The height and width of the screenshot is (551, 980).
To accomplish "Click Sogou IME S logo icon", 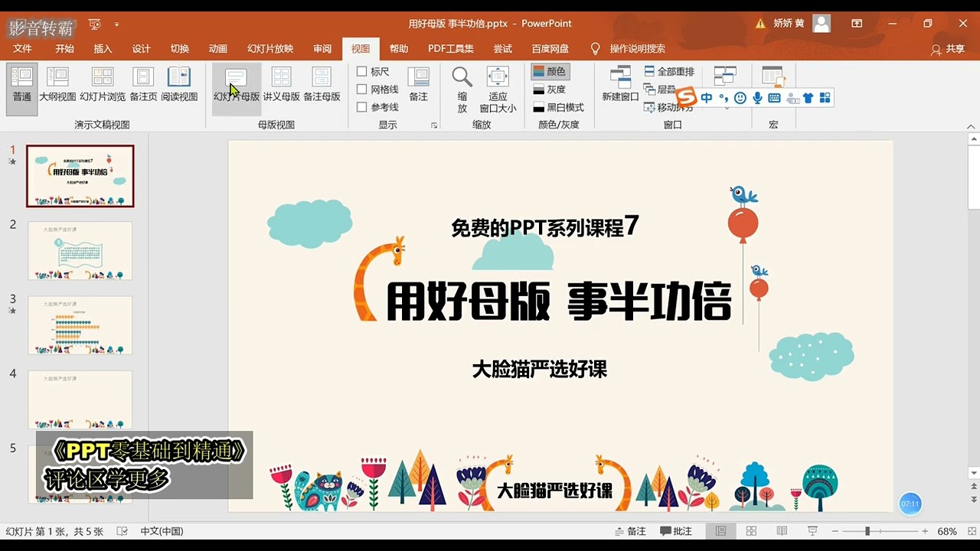I will pyautogui.click(x=687, y=98).
